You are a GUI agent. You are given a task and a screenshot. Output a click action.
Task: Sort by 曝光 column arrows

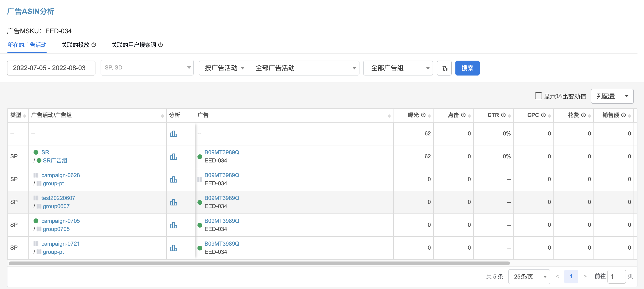point(429,116)
